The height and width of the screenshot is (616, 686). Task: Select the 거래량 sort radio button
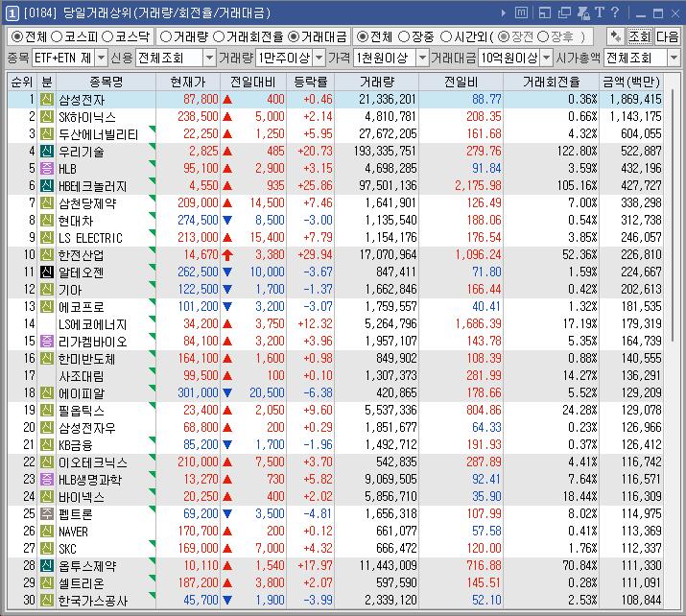tap(165, 36)
